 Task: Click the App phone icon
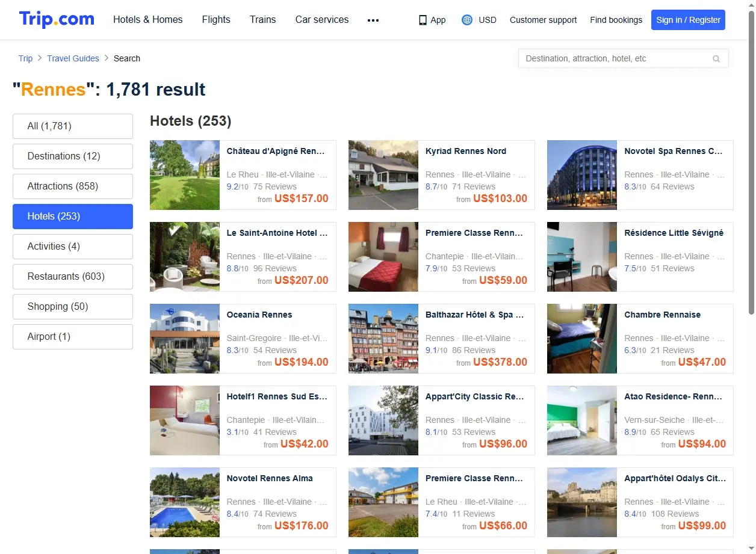423,20
